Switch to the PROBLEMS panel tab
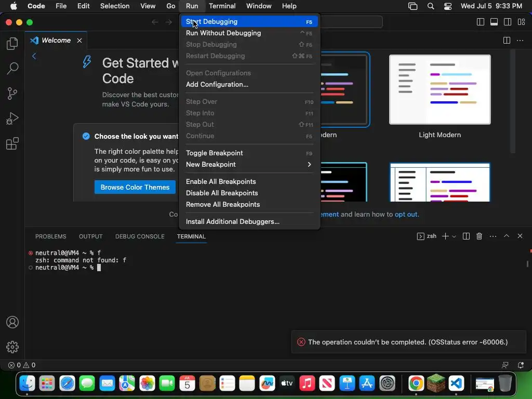532x399 pixels. click(50, 236)
